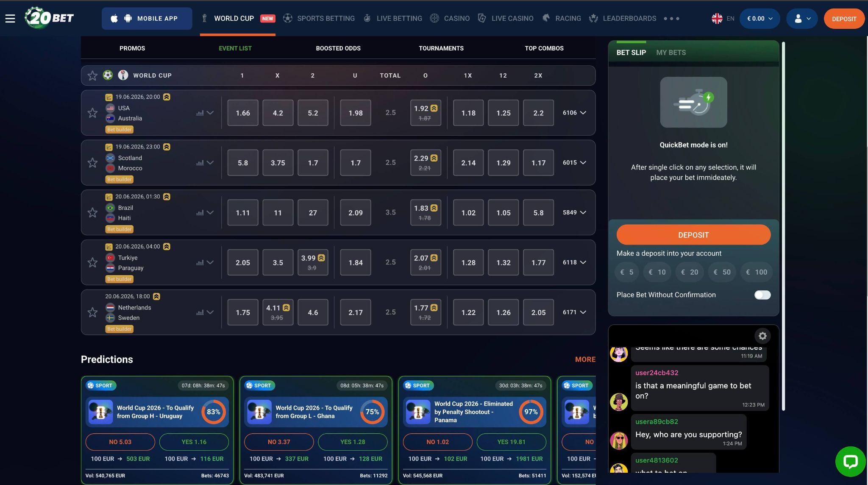Open chat settings gear icon

pyautogui.click(x=762, y=336)
